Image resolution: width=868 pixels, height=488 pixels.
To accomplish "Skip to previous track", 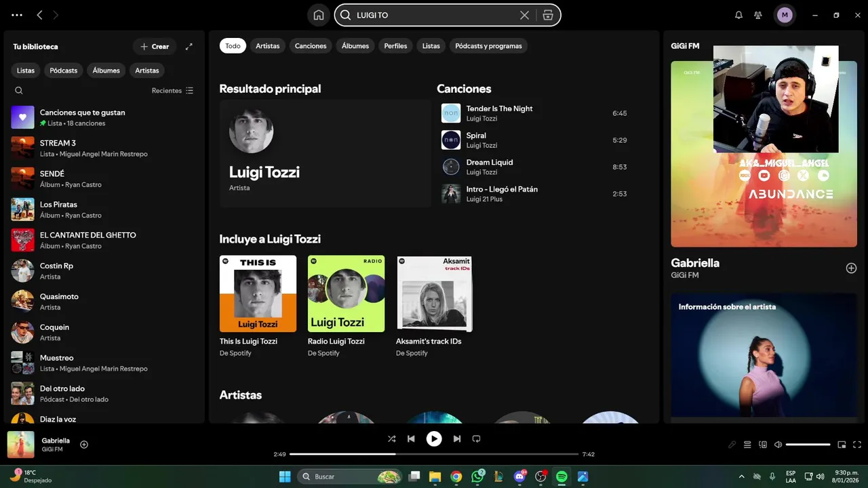I will 411,439.
